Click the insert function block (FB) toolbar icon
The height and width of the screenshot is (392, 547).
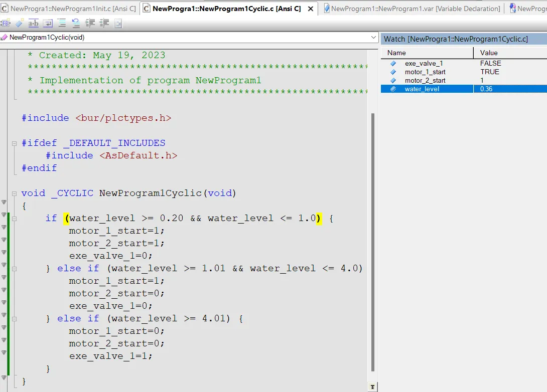point(6,24)
